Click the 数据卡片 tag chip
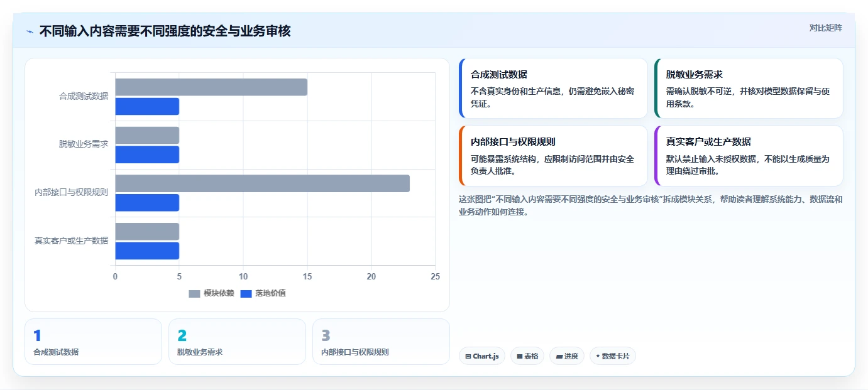 click(x=613, y=356)
